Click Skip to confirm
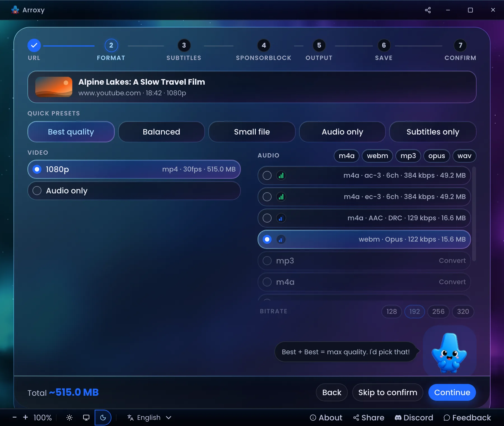 pos(388,392)
